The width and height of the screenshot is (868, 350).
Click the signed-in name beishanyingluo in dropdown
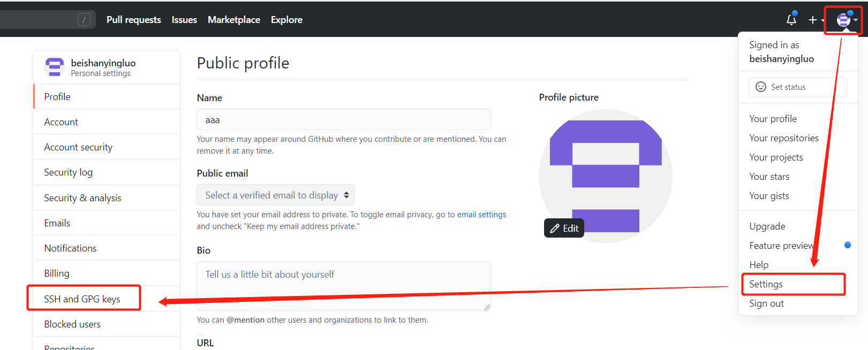tap(781, 59)
